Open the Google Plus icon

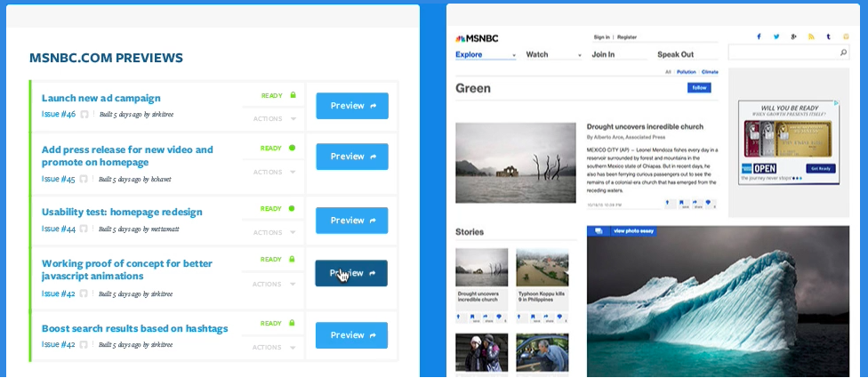point(794,36)
